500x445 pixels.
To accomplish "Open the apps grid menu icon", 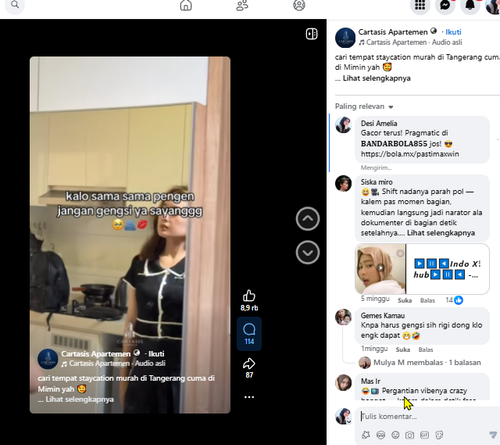I will (420, 5).
